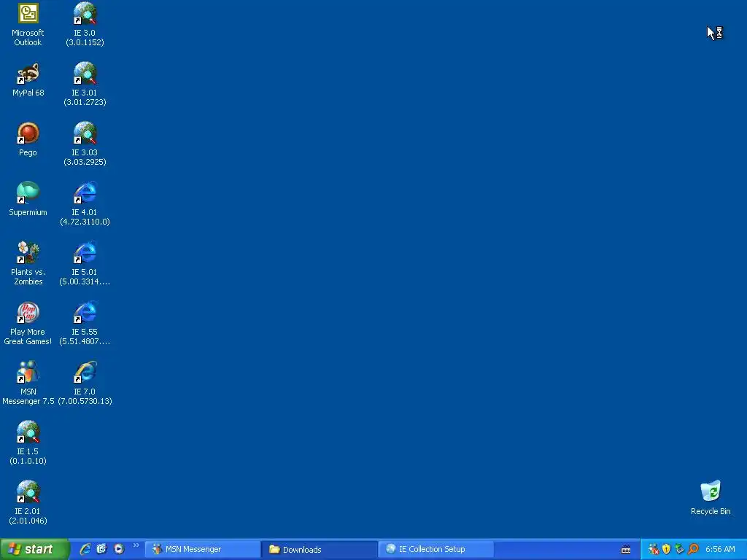747x560 pixels.
Task: Select the IE 7.0 (7.00.5730.13) shortcut
Action: [x=85, y=384]
